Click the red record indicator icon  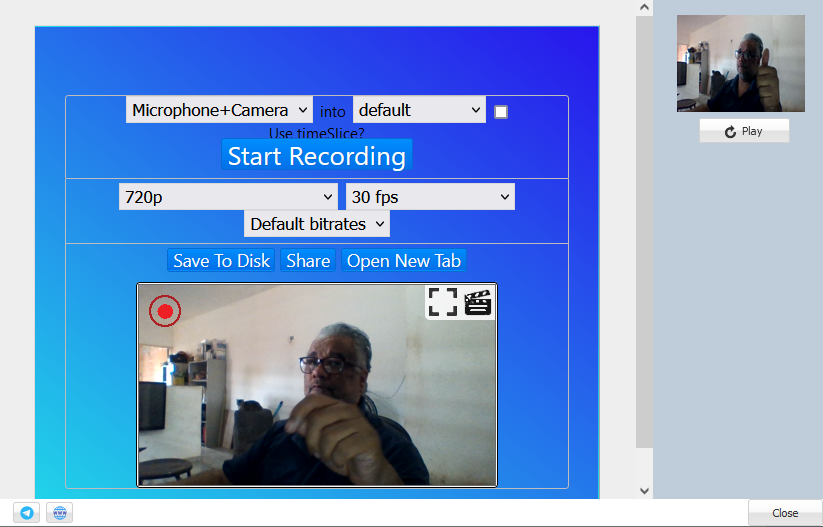[165, 311]
